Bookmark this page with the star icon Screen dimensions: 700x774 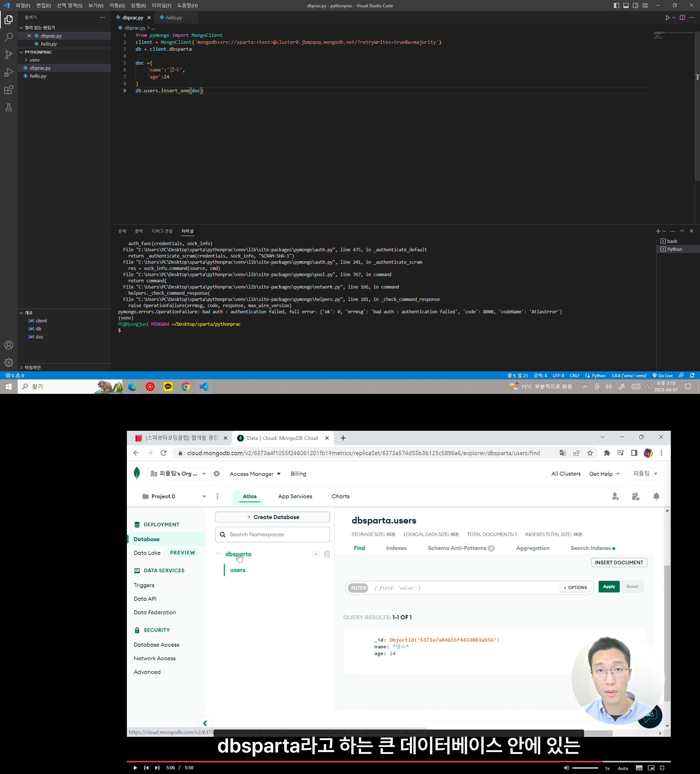[x=590, y=453]
